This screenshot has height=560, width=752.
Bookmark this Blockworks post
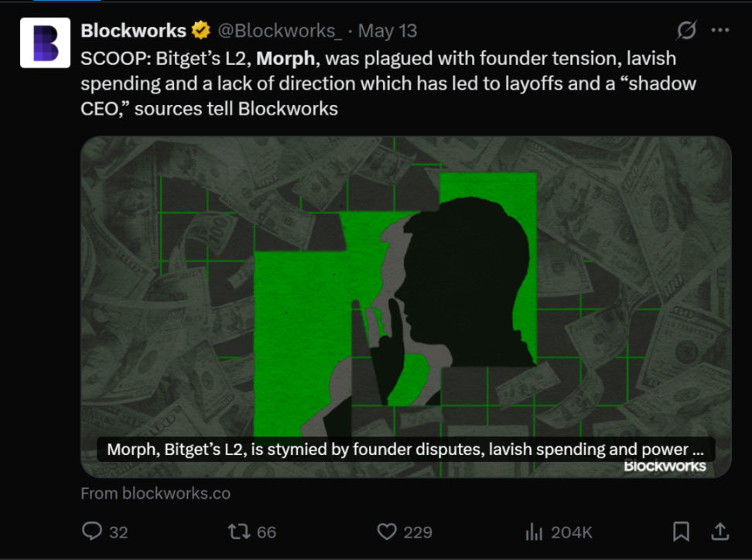pyautogui.click(x=681, y=531)
